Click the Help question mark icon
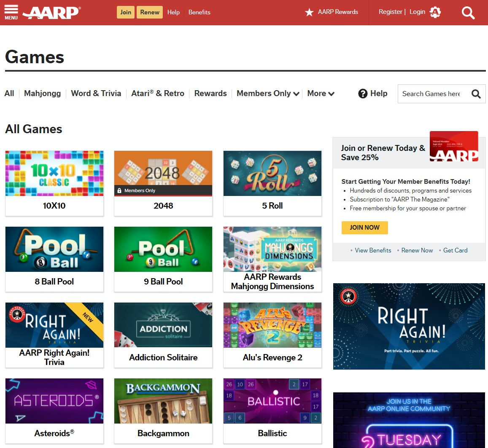Image resolution: width=488 pixels, height=448 pixels. (363, 94)
